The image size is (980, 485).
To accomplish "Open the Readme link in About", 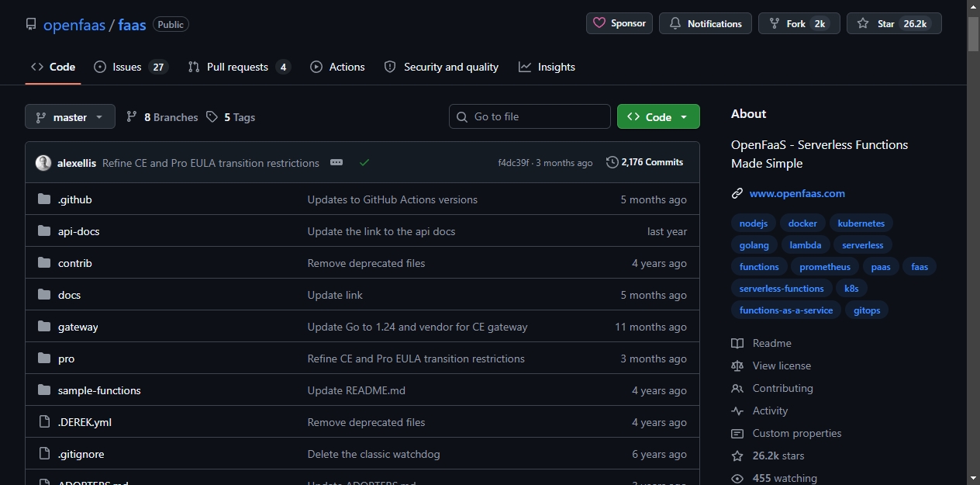I will tap(761, 343).
